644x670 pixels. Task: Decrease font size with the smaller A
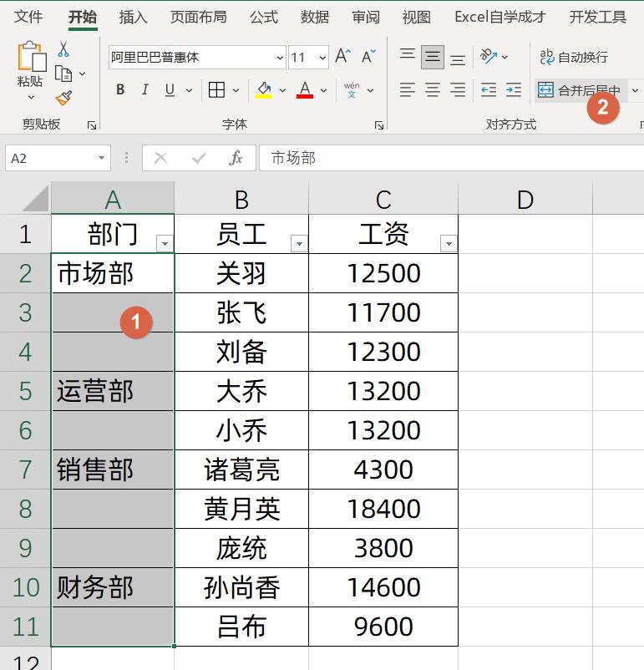coord(368,57)
